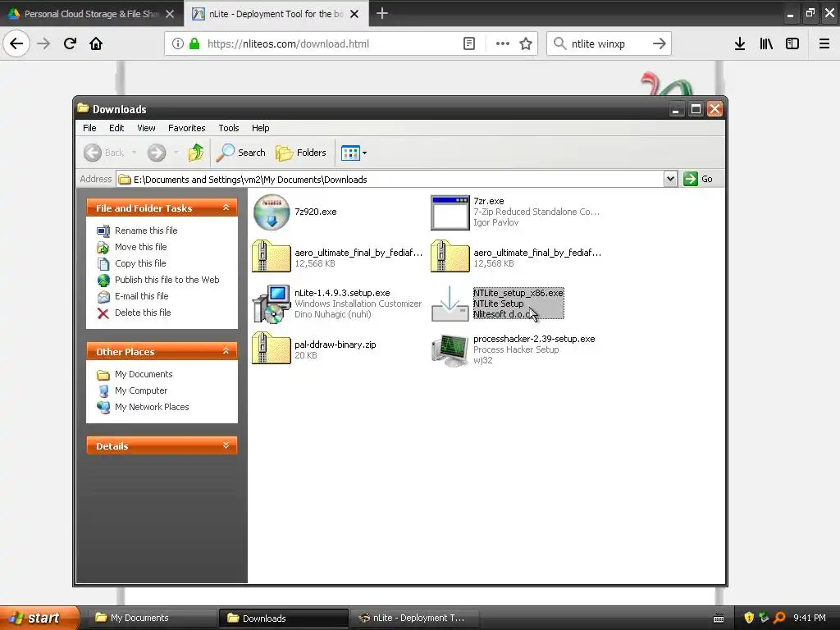
Task: Select the nLite-1.4.9.3.setup.exe icon
Action: pos(272,304)
